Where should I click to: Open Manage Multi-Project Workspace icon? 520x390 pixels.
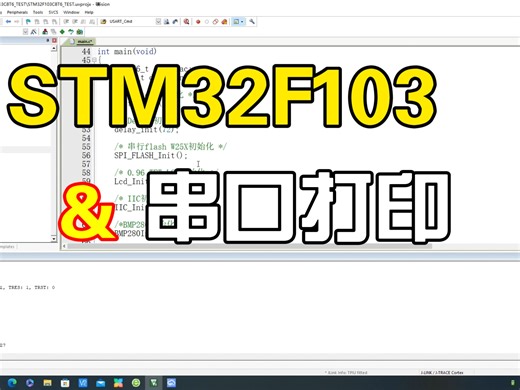click(x=54, y=32)
